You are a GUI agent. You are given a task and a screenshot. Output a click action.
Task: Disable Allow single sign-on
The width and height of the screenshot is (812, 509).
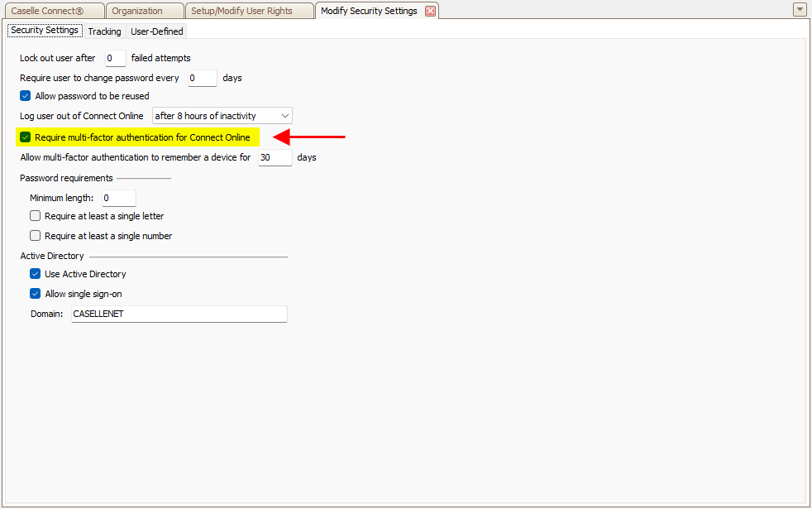point(36,294)
